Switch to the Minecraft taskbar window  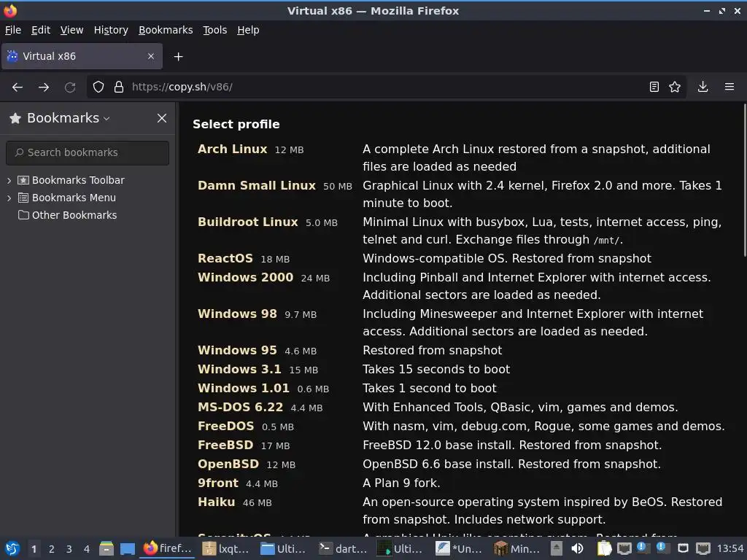517,549
